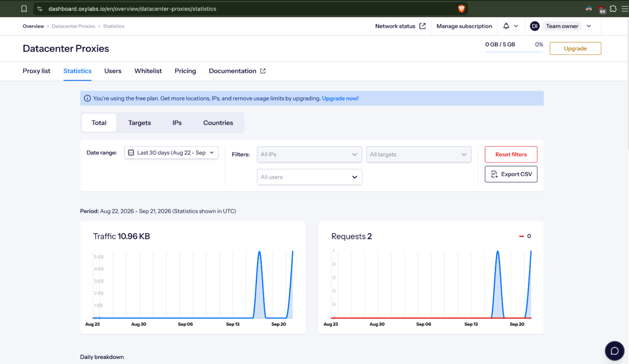Click the Requests chart plot area
629x364 pixels.
tap(431, 284)
